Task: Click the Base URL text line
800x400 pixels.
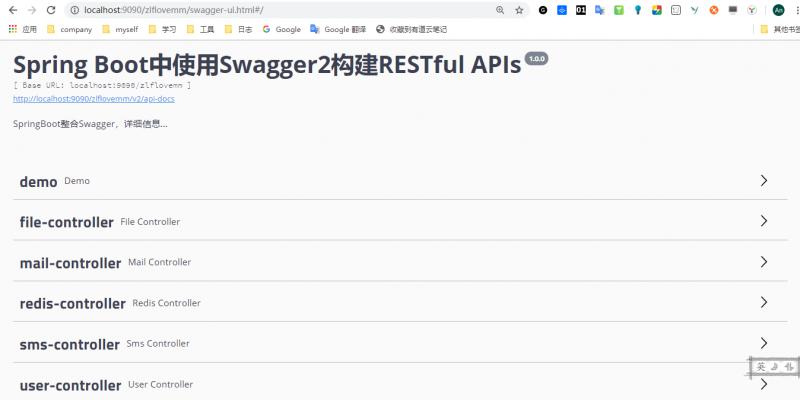Action: pyautogui.click(x=102, y=85)
